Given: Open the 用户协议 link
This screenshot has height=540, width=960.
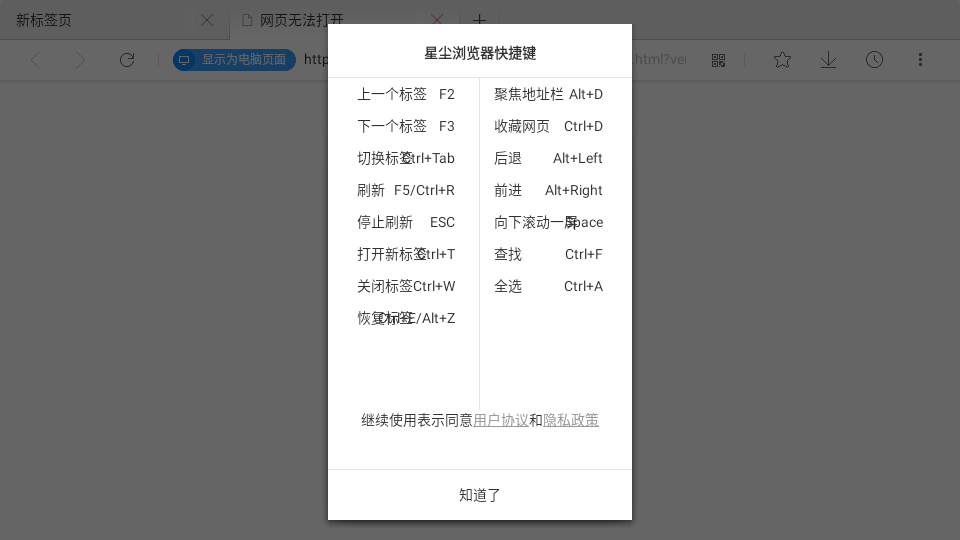Looking at the screenshot, I should click(x=501, y=420).
